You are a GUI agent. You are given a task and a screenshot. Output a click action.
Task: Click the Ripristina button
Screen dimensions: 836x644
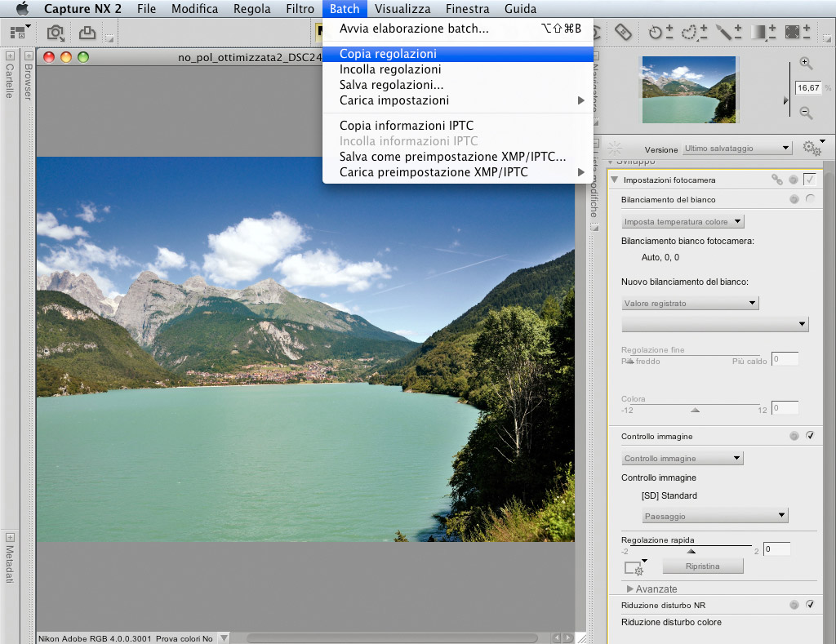pyautogui.click(x=703, y=566)
